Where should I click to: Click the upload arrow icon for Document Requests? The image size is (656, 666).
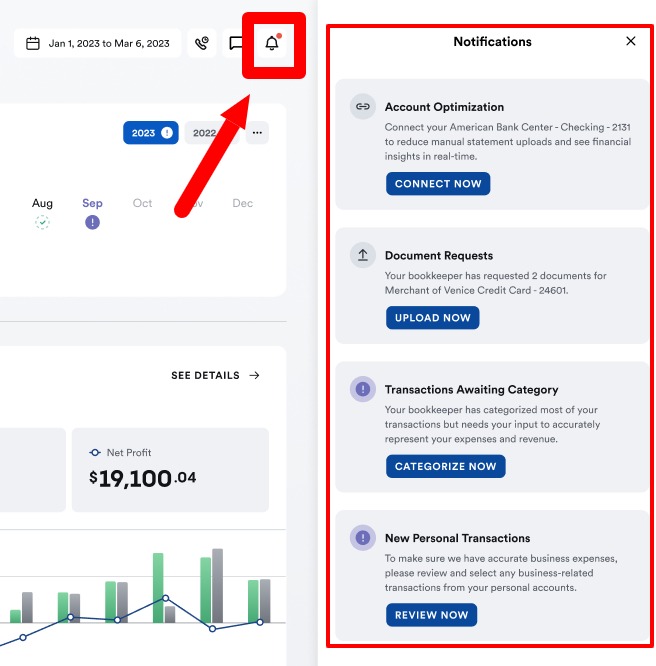tap(362, 255)
